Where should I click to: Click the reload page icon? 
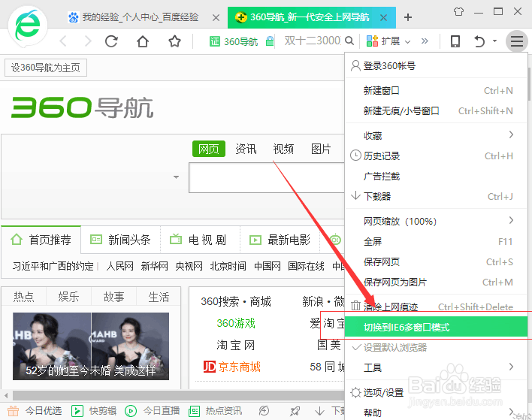point(111,41)
